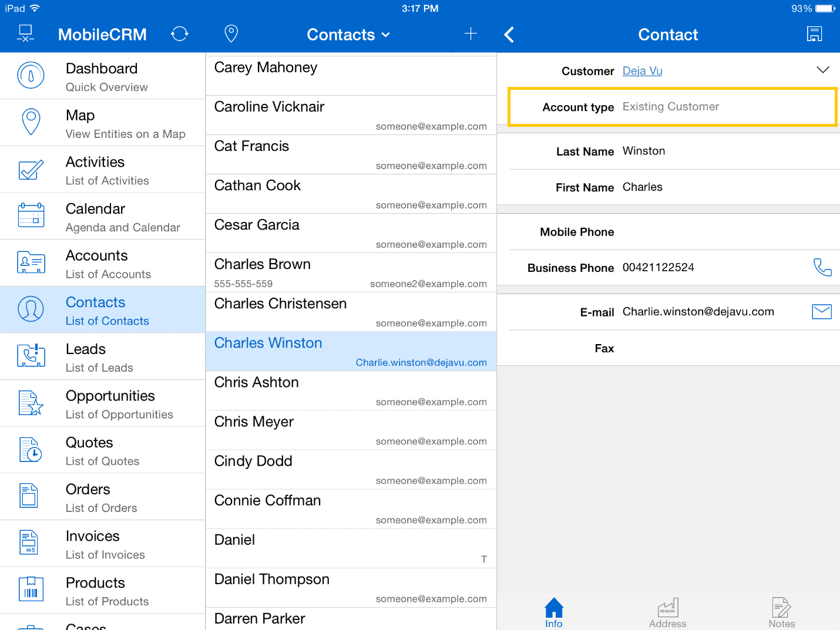
Task: Select contact Cathan Cook
Action: click(351, 194)
